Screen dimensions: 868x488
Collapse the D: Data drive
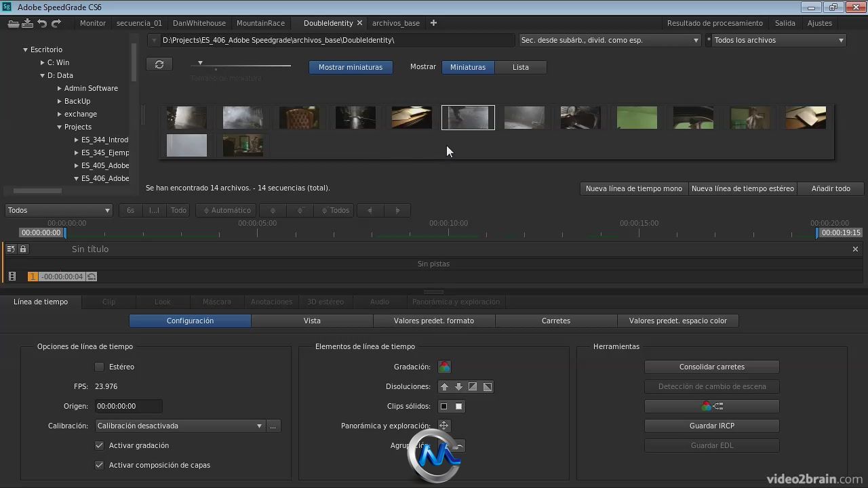click(42, 75)
